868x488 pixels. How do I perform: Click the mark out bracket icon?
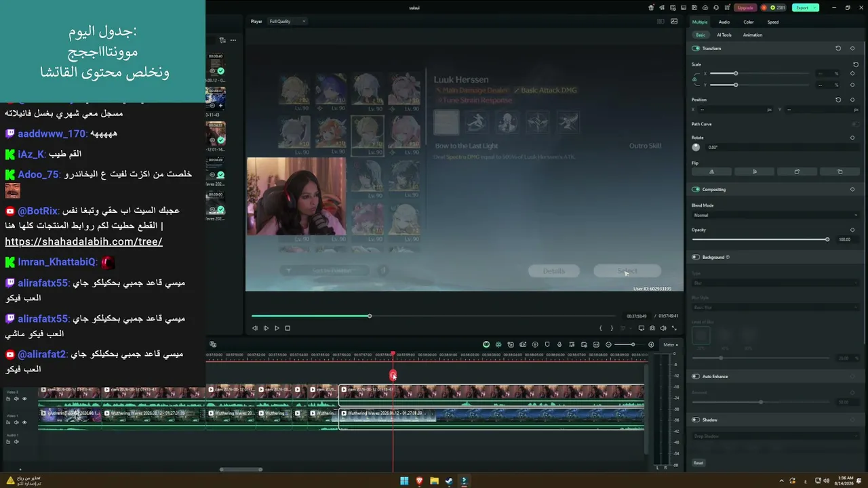(612, 328)
